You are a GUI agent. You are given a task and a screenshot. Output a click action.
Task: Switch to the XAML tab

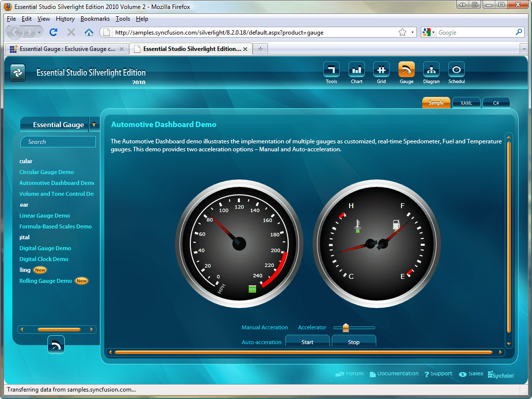466,103
